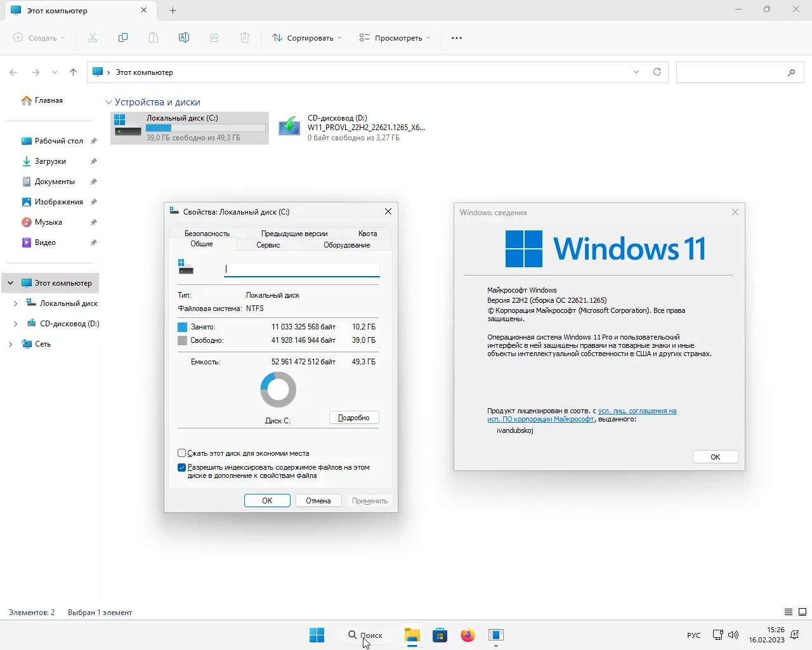Launch Microsoft Store from the taskbar
This screenshot has width=812, height=650.
(x=440, y=635)
